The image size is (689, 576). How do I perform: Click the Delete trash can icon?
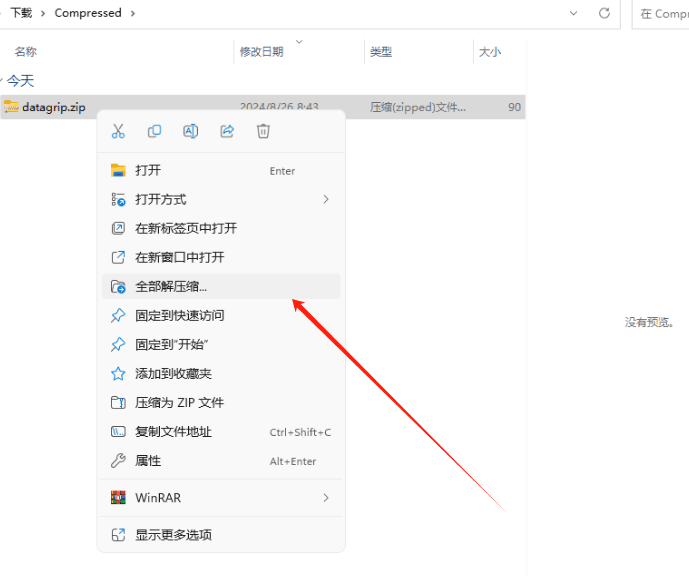263,131
